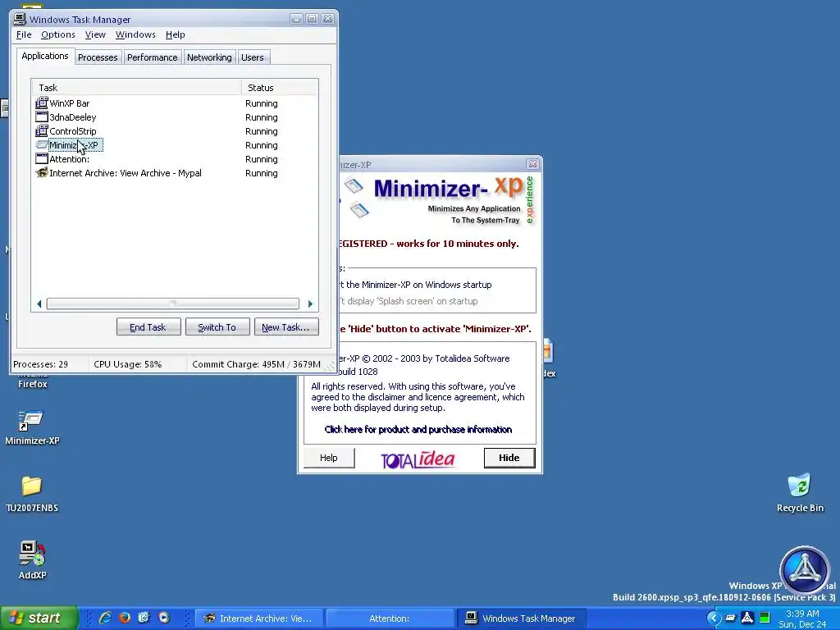
Task: Click New Task... button
Action: point(286,327)
